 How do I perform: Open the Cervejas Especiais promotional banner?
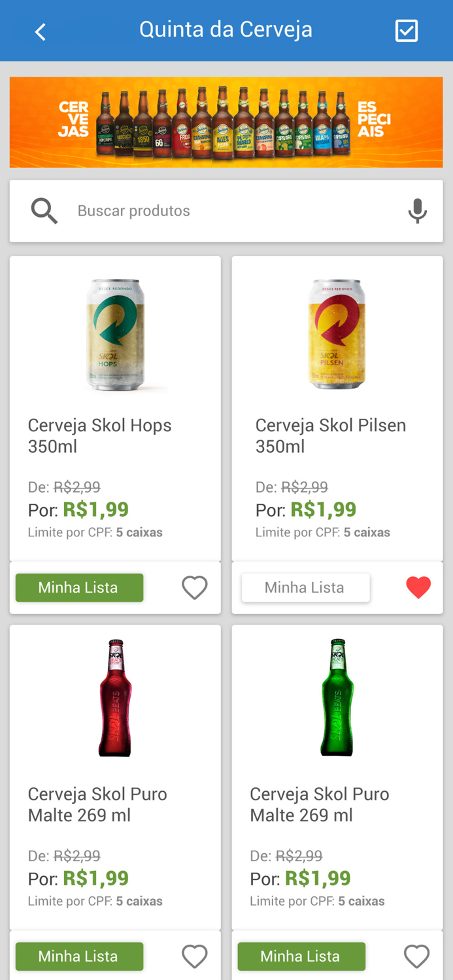pos(226,122)
